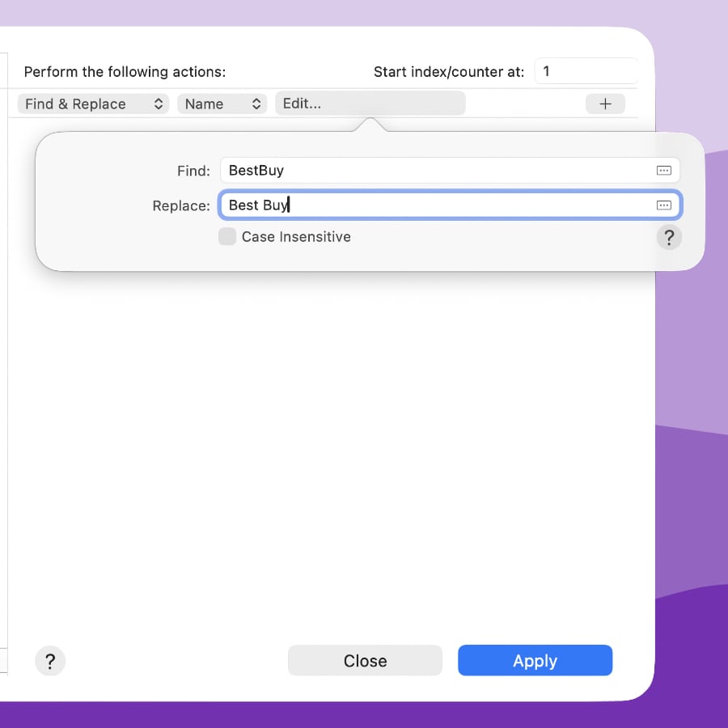Click the Close button
The height and width of the screenshot is (728, 728).
point(365,660)
